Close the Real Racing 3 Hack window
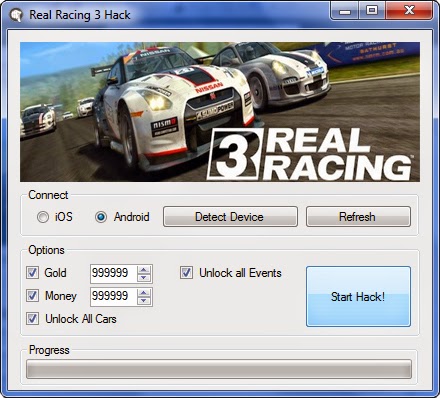The image size is (440, 398). click(x=409, y=11)
